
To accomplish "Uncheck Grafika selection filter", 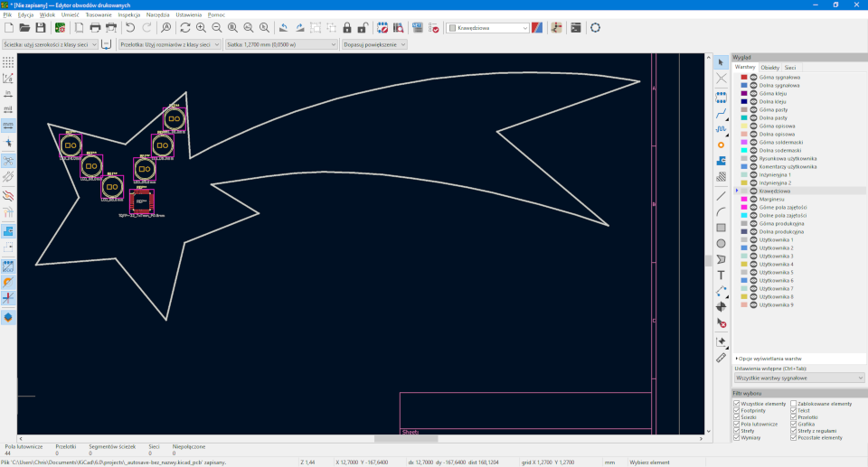I will coord(793,424).
